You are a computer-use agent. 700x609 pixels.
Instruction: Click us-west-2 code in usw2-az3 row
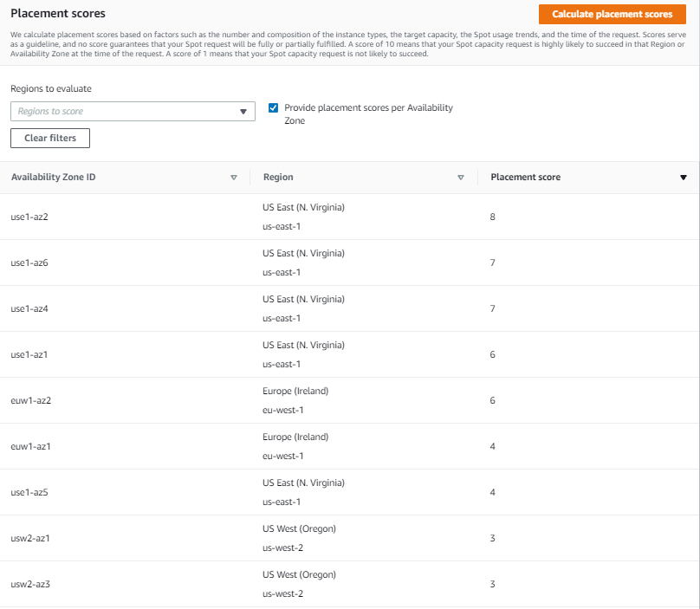[x=283, y=594]
